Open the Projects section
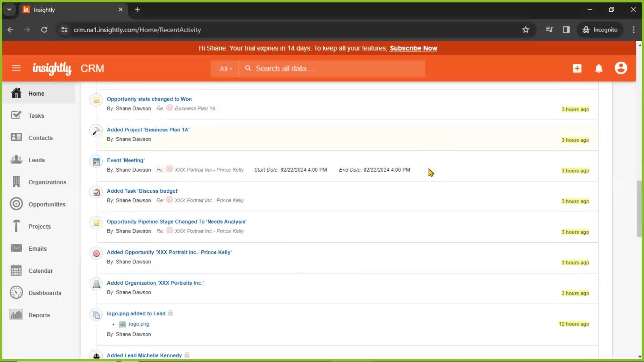This screenshot has height=362, width=644. click(x=39, y=226)
